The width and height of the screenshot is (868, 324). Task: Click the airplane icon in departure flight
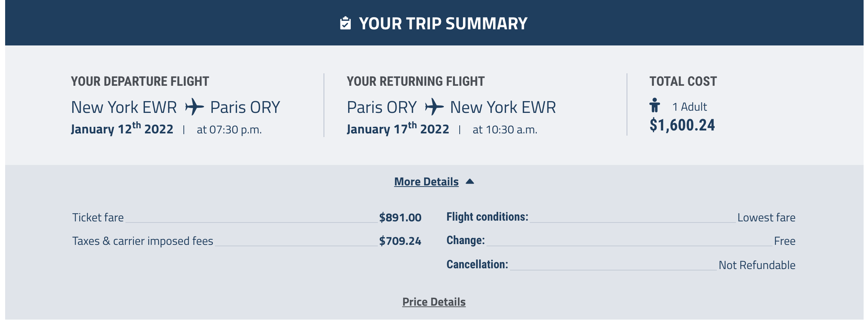[194, 107]
